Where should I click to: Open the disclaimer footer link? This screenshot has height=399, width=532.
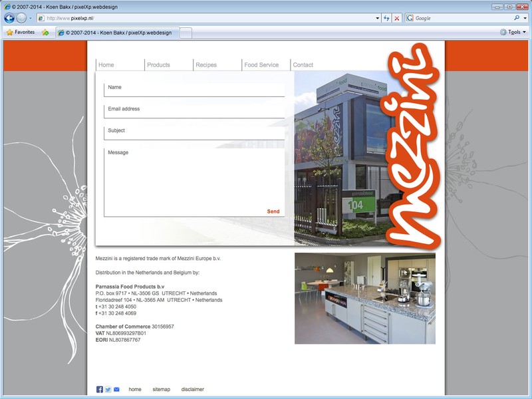(x=192, y=389)
